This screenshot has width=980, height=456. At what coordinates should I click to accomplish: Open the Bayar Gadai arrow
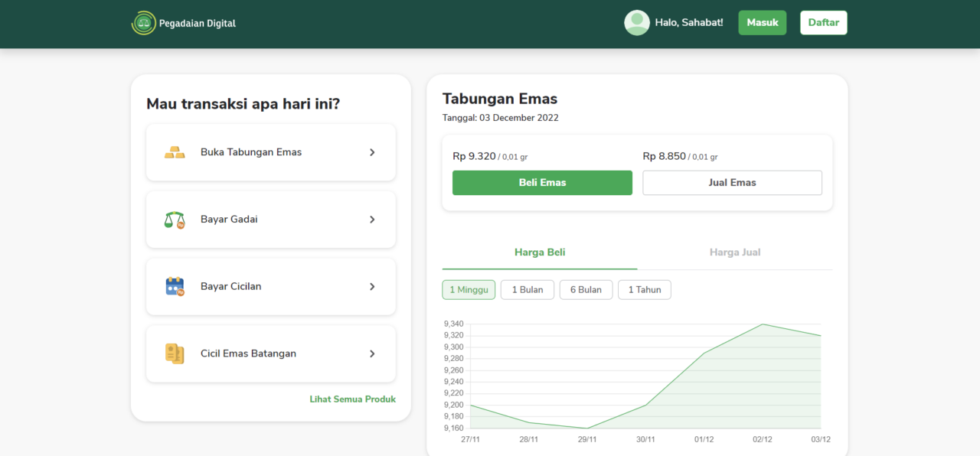372,220
